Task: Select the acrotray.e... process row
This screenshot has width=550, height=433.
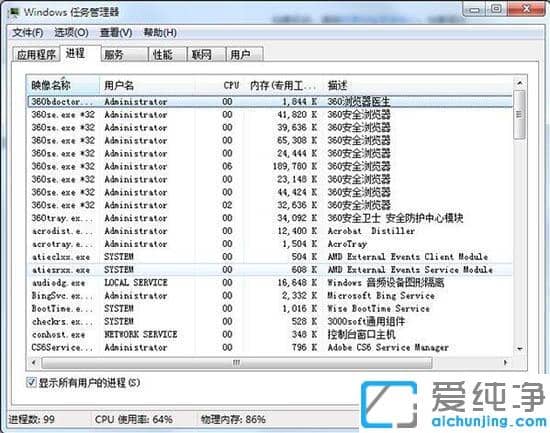Action: (270, 244)
